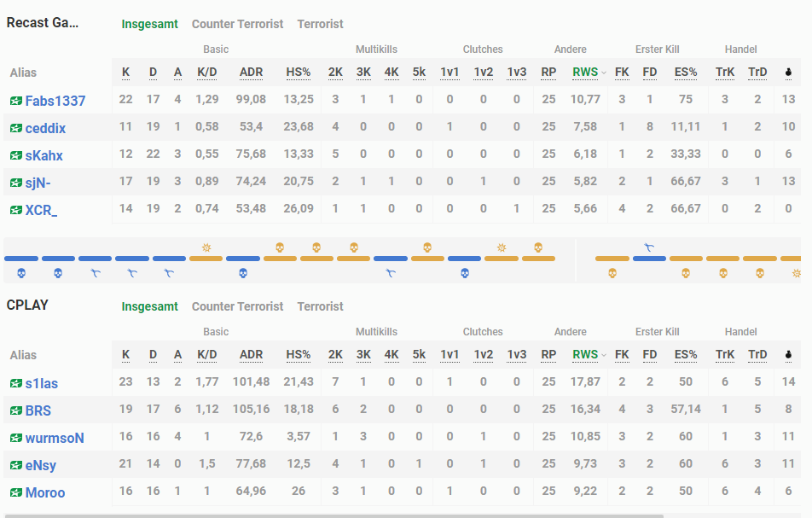Click the bomb icon column header in CPLAY's table
Viewport: 812px width, 518px height.
coord(787,355)
